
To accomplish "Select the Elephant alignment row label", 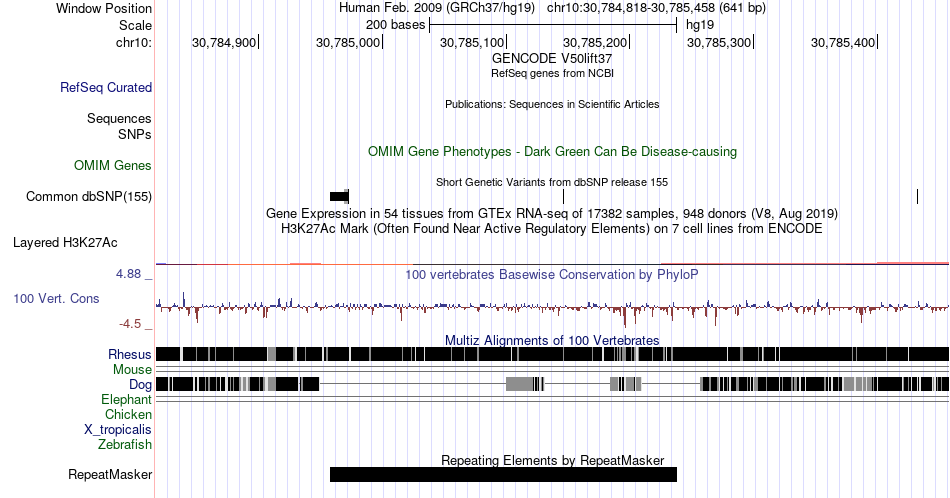I will [x=126, y=399].
